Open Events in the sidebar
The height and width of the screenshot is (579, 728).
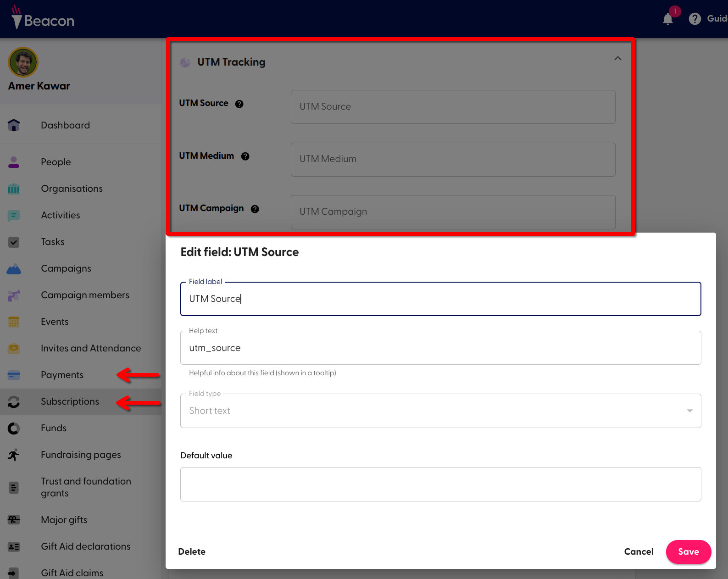pyautogui.click(x=55, y=322)
